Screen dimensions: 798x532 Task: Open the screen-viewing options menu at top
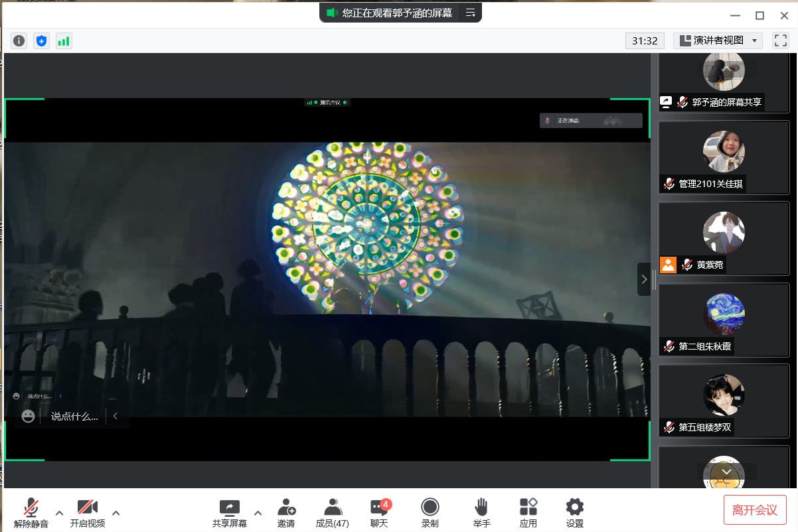[470, 13]
